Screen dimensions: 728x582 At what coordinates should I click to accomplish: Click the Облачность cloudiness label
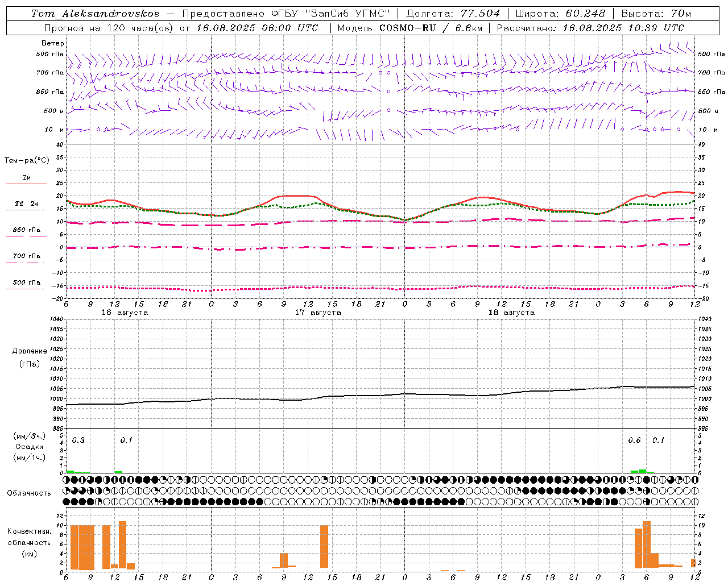(x=29, y=493)
